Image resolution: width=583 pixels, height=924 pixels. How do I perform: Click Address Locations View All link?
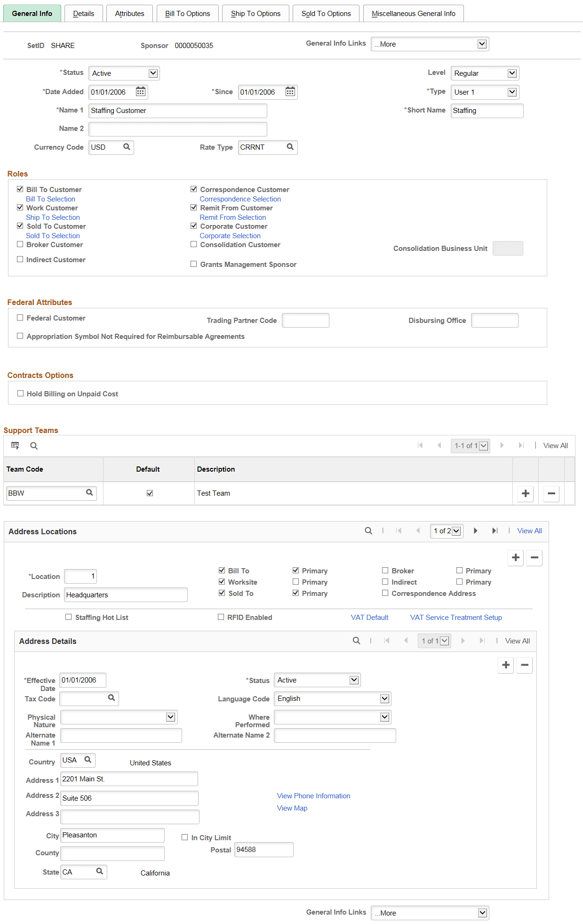[x=529, y=531]
